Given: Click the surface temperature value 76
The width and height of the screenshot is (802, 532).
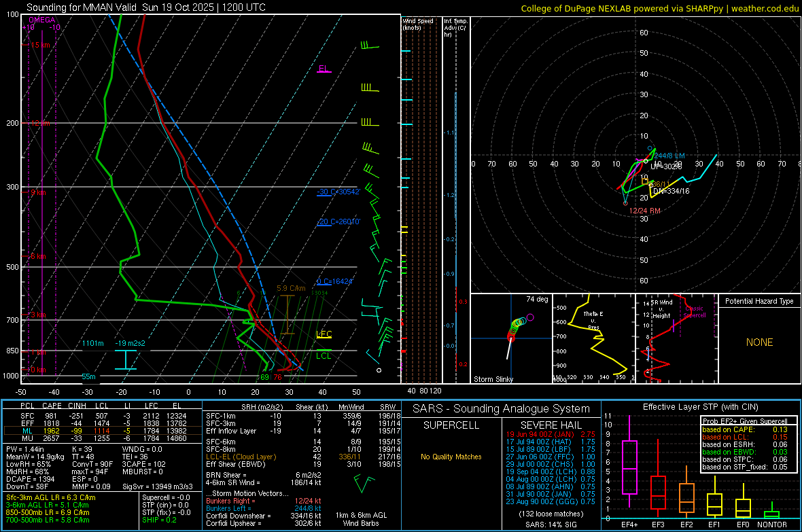Looking at the screenshot, I should (277, 377).
